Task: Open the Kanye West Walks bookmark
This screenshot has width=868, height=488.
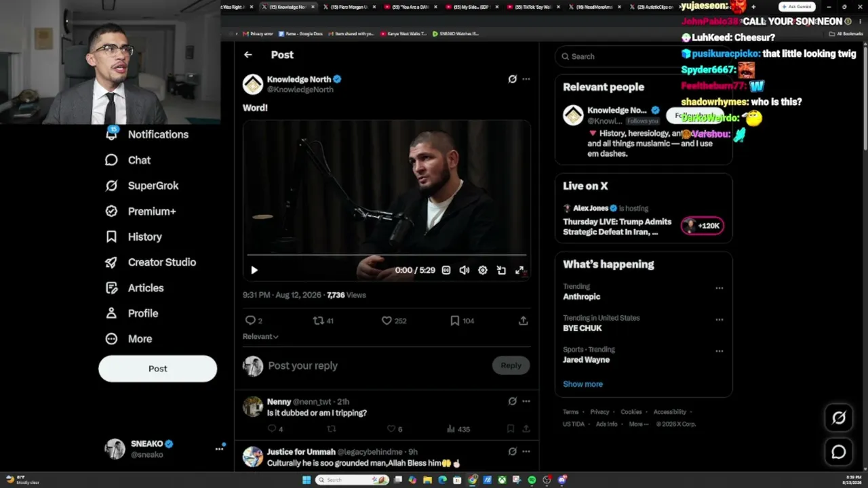Action: point(403,33)
